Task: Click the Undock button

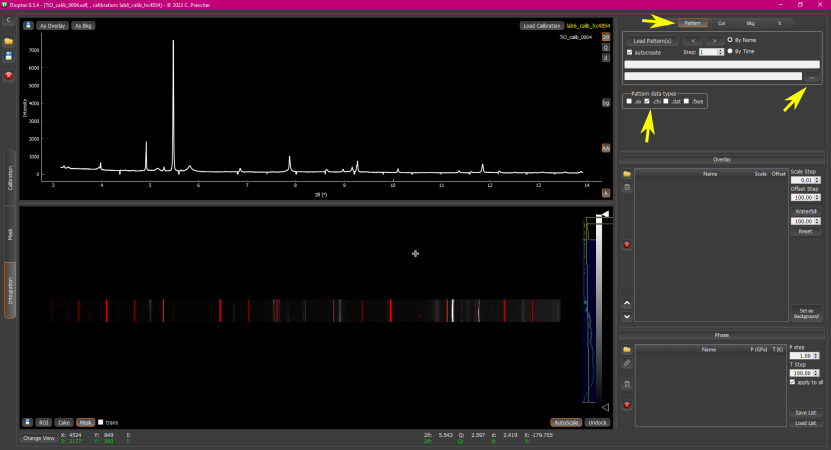Action: tap(597, 422)
